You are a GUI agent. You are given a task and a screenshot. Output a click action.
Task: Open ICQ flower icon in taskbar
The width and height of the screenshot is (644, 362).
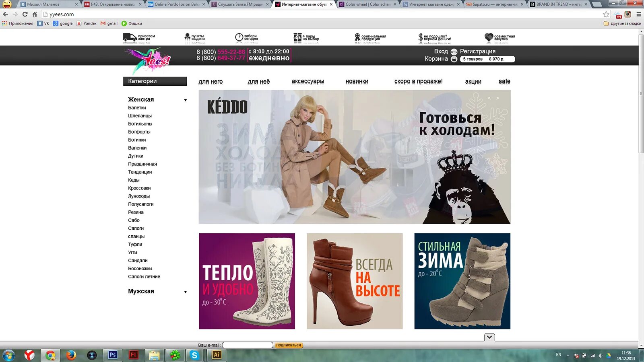tap(175, 355)
